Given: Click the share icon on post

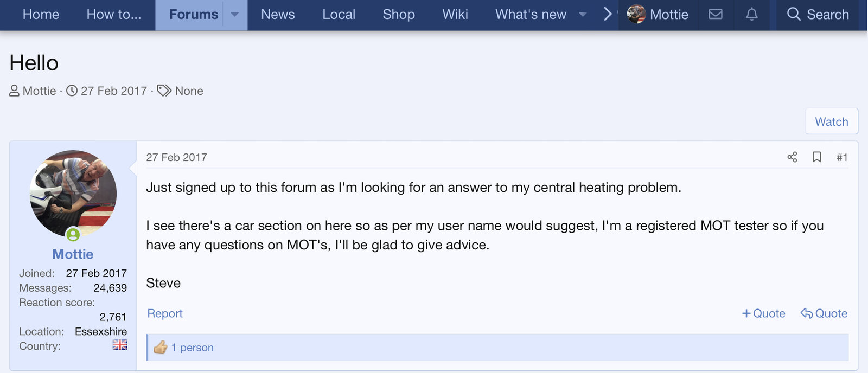Looking at the screenshot, I should pos(792,157).
